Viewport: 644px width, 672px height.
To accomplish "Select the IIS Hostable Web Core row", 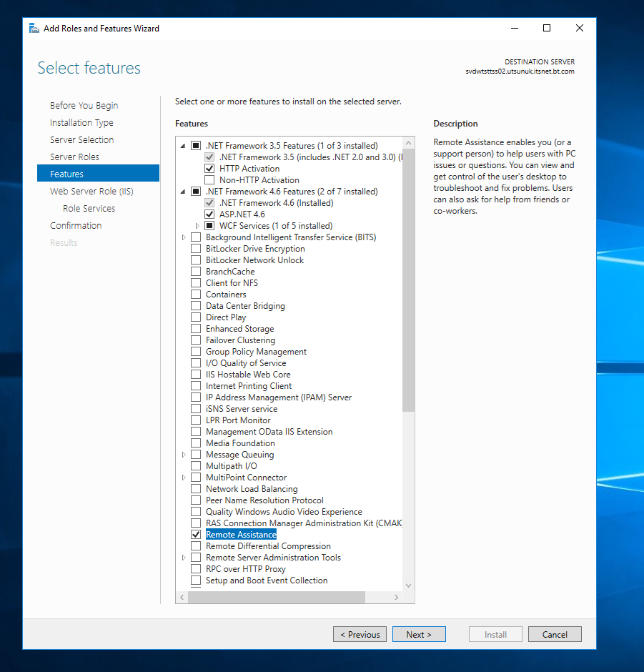I will 248,375.
